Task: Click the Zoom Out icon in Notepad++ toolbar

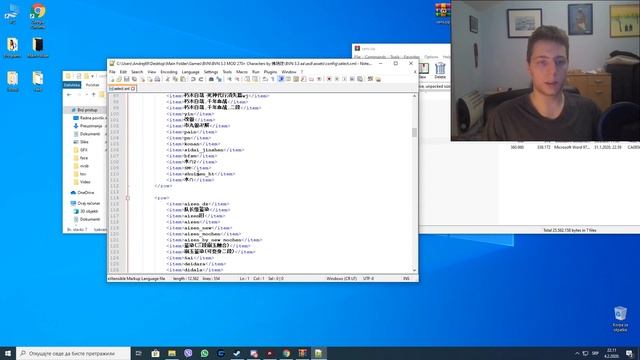Action: (x=237, y=79)
